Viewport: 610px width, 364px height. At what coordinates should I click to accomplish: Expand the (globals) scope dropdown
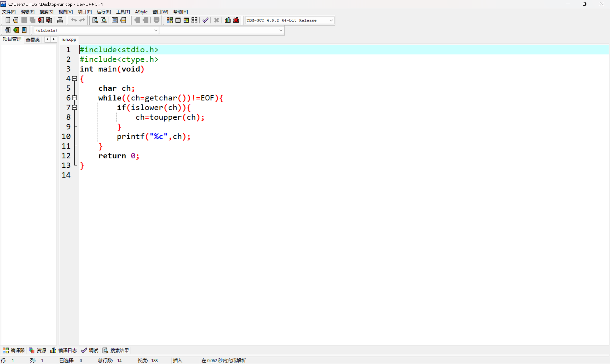point(155,30)
